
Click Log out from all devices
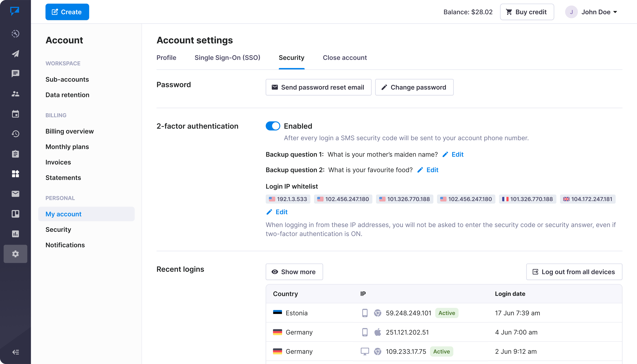click(574, 272)
